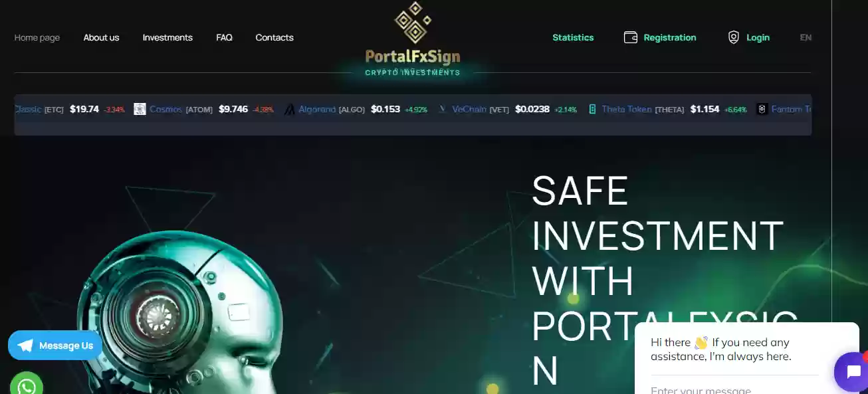Open the Contacts page link
Viewport: 868px width, 394px height.
[x=274, y=38]
